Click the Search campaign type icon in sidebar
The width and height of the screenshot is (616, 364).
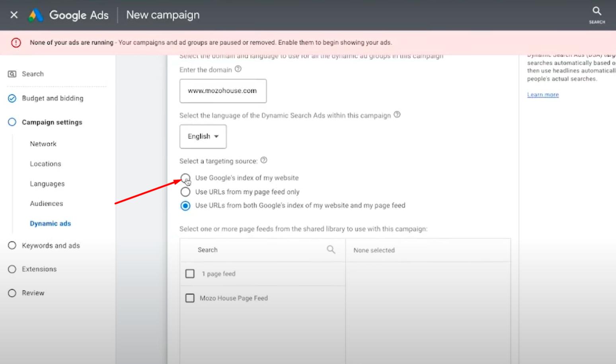pos(12,74)
